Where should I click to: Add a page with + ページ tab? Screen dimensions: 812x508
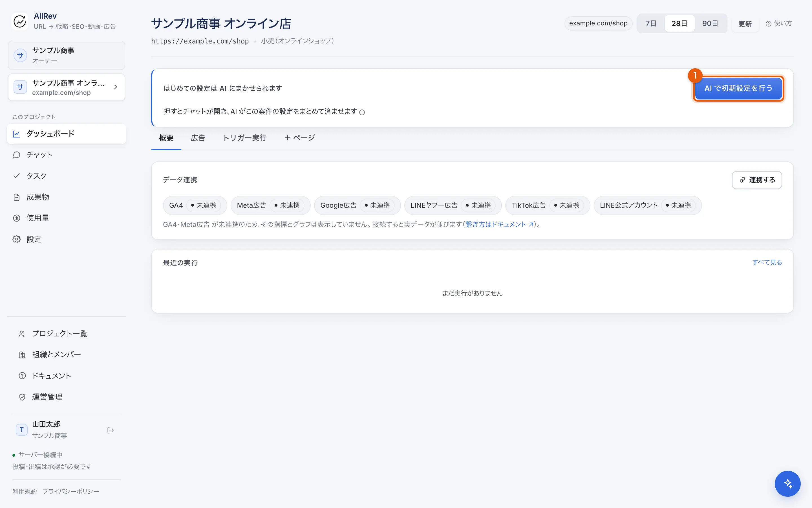pyautogui.click(x=299, y=138)
